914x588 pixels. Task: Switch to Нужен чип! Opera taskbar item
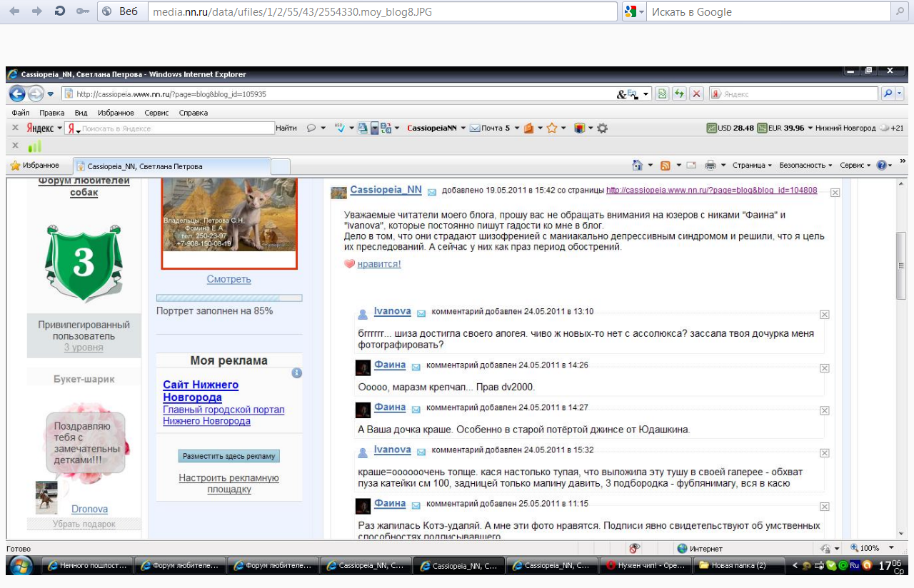click(645, 565)
